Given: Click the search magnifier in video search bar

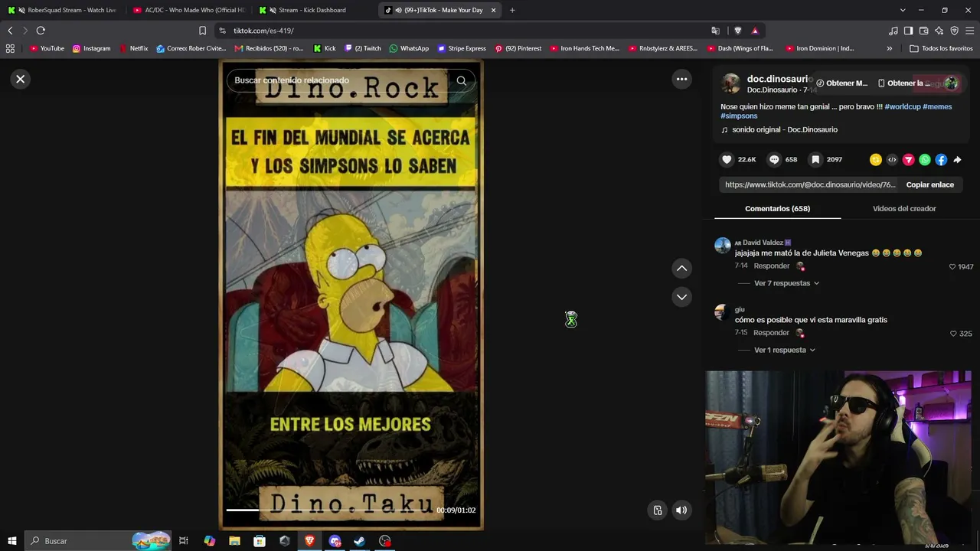Looking at the screenshot, I should point(461,80).
